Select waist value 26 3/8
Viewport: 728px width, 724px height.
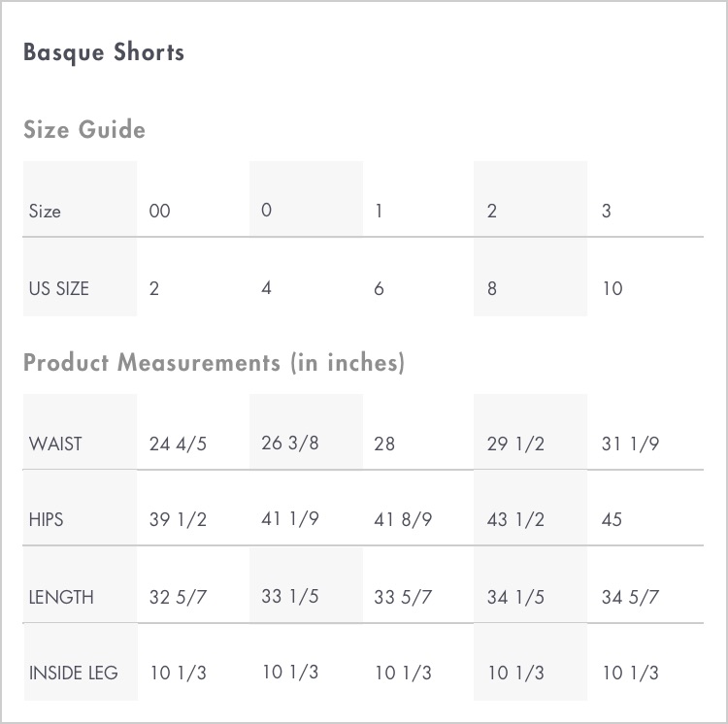coord(289,443)
